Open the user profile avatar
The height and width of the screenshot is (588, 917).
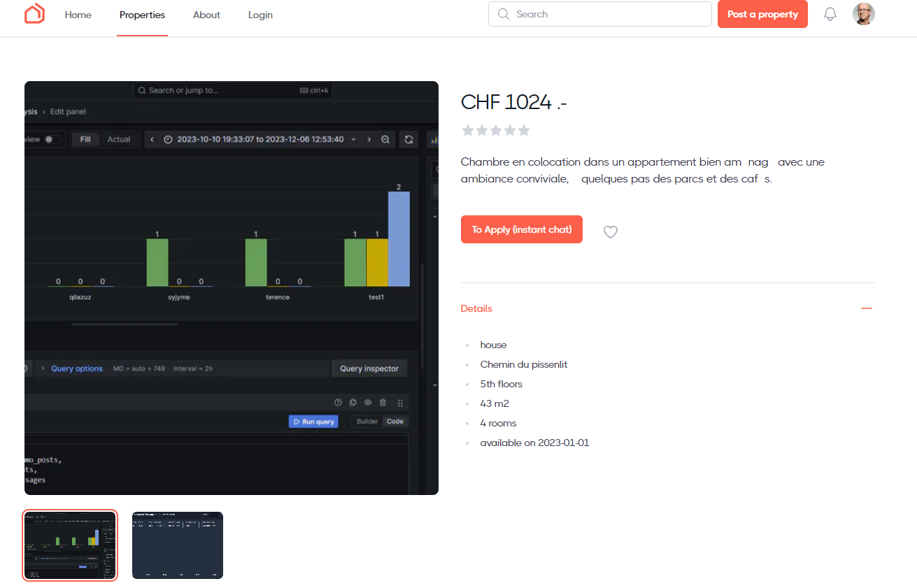point(864,14)
